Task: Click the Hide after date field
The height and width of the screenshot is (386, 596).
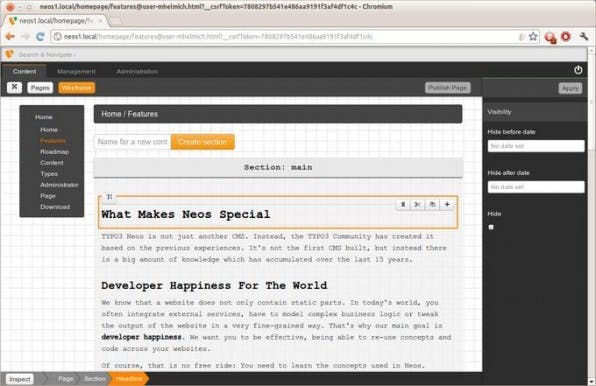Action: (x=536, y=187)
